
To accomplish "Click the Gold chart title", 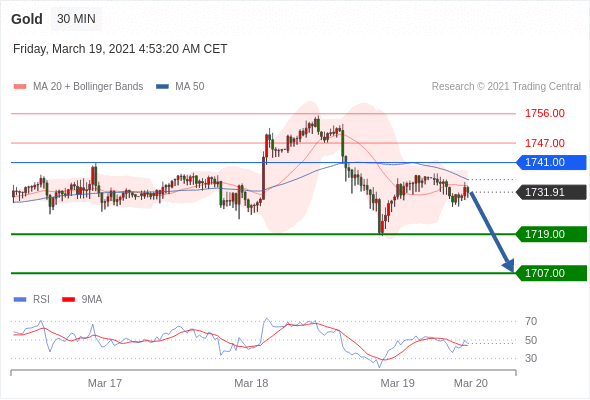I will [x=27, y=19].
